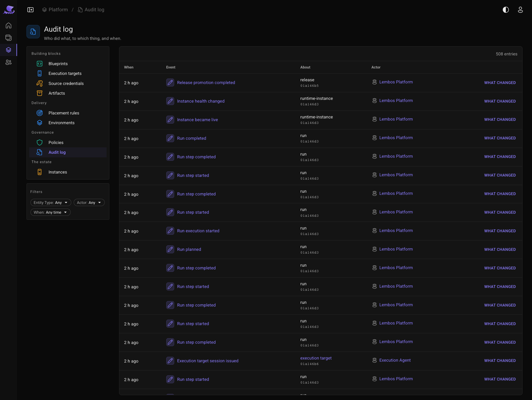Viewport: 532px width, 400px height.
Task: Click WHAT CHANGED for Run execution started
Action: (500, 231)
